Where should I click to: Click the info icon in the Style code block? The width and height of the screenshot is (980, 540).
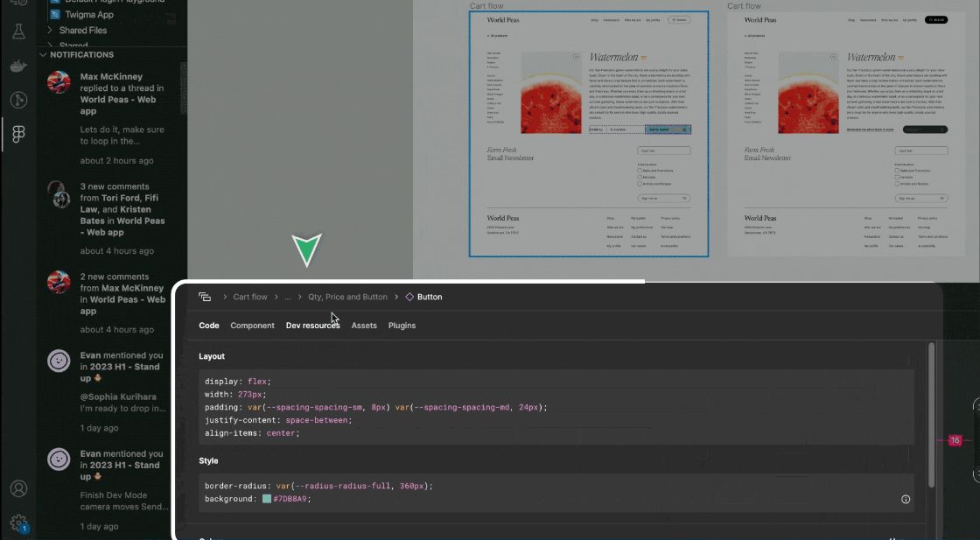coord(906,500)
